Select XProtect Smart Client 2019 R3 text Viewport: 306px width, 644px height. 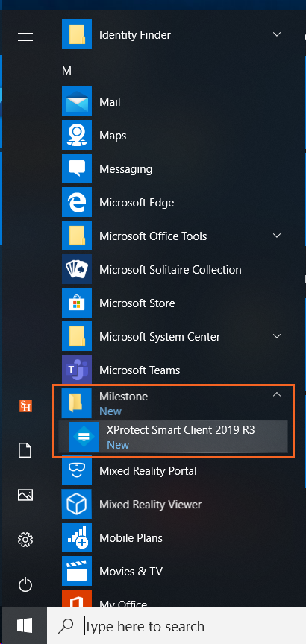(181, 430)
